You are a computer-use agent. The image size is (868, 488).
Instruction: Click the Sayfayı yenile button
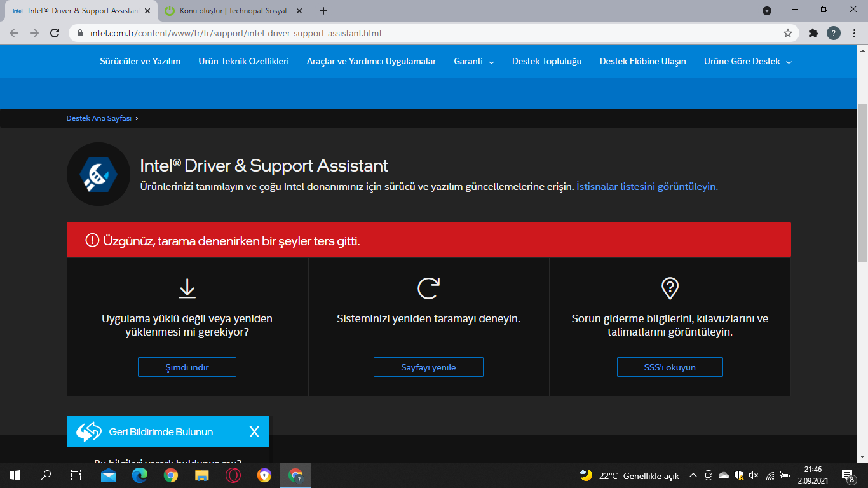click(428, 367)
